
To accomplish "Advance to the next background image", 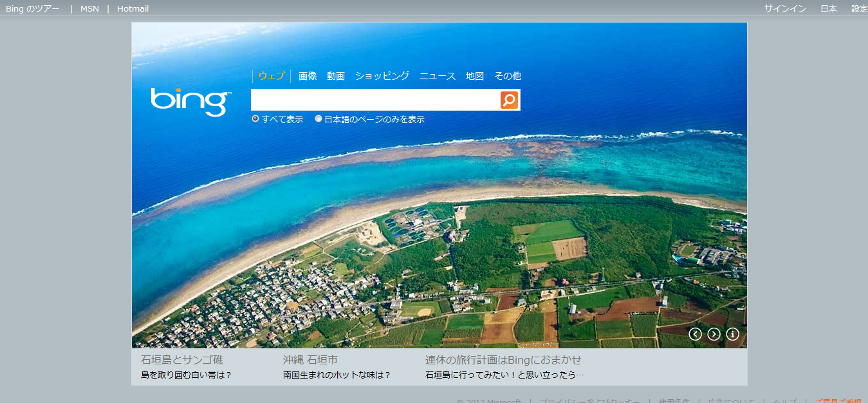I will pos(714,334).
